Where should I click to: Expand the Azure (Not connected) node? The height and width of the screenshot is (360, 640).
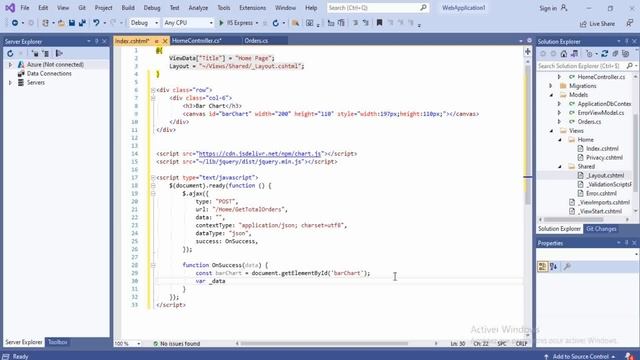coord(10,64)
